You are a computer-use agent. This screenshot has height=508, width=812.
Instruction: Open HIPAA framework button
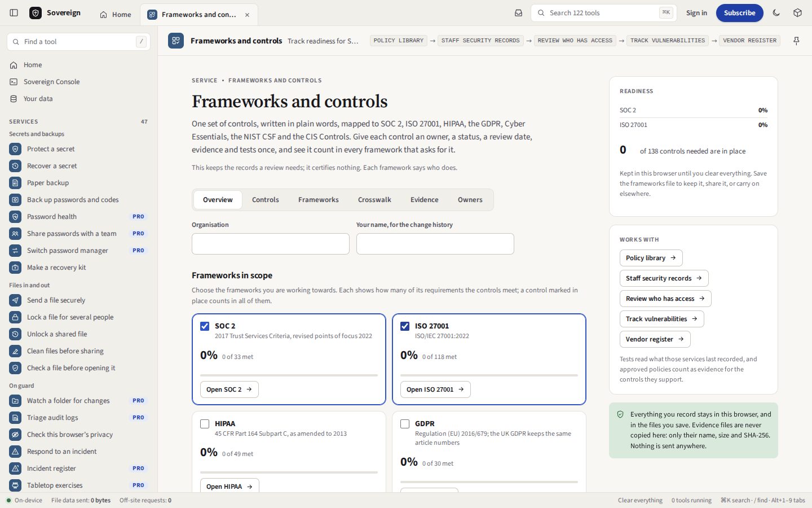pyautogui.click(x=230, y=485)
